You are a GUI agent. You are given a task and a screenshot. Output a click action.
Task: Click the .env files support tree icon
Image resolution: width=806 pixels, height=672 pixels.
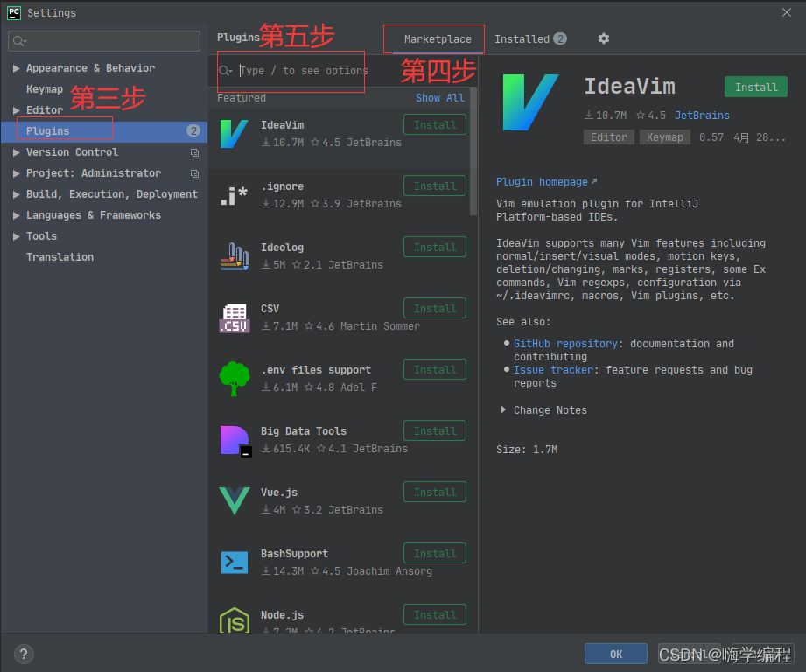(235, 379)
